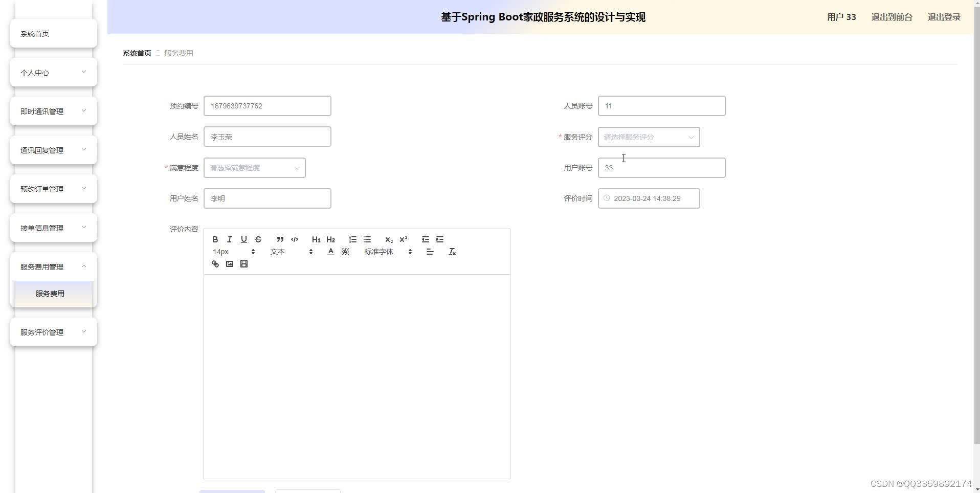Toggle bold formatting in editor
The image size is (980, 493).
tap(215, 239)
